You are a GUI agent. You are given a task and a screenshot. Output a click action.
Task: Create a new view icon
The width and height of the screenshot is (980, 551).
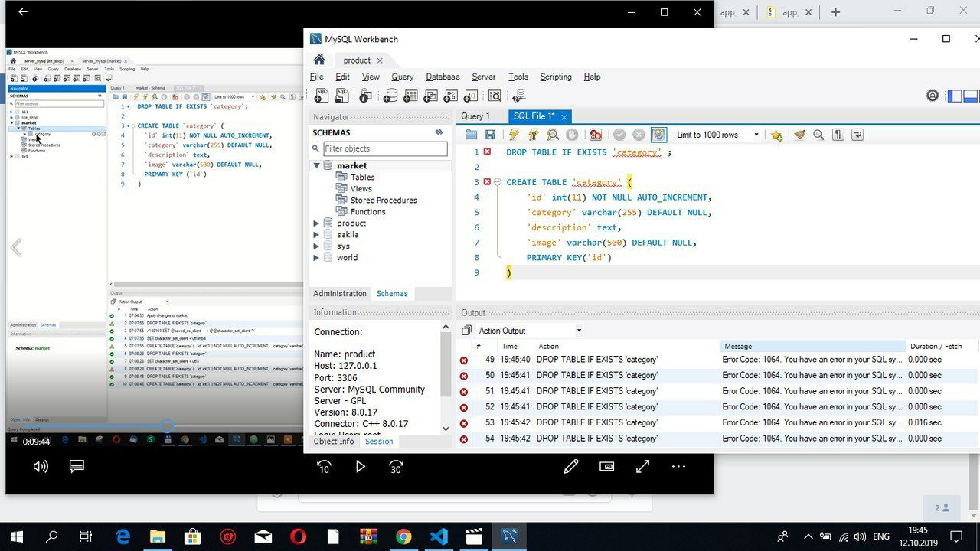point(430,96)
